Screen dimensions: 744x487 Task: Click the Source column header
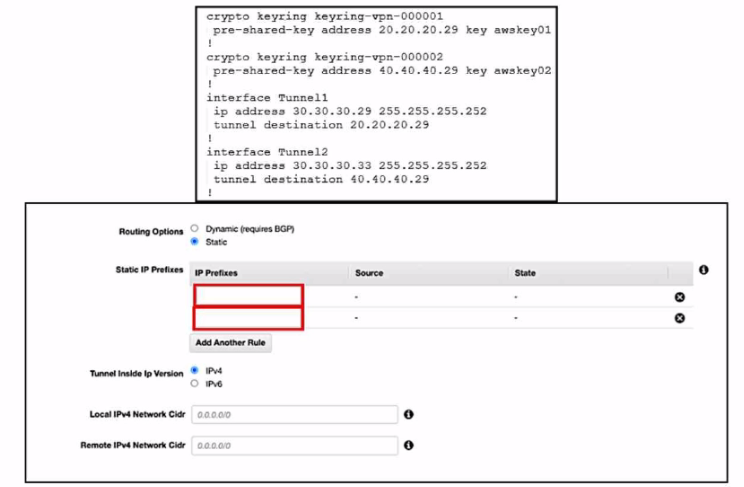coord(369,273)
